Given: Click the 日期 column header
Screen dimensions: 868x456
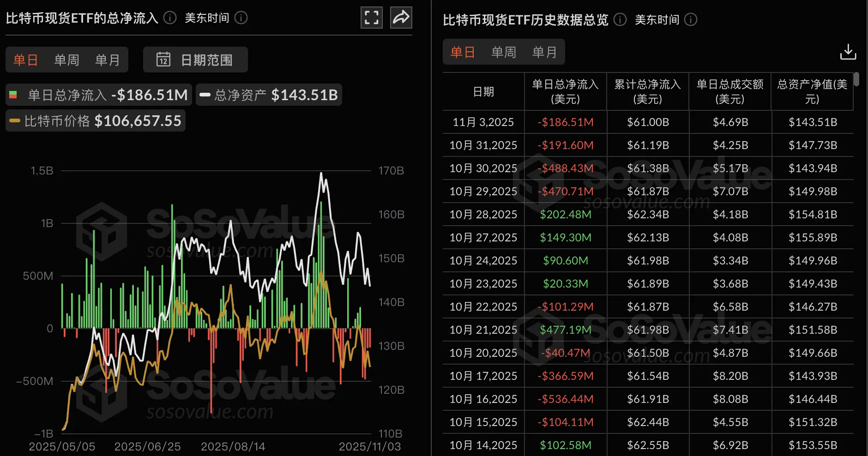Looking at the screenshot, I should pyautogui.click(x=483, y=91).
